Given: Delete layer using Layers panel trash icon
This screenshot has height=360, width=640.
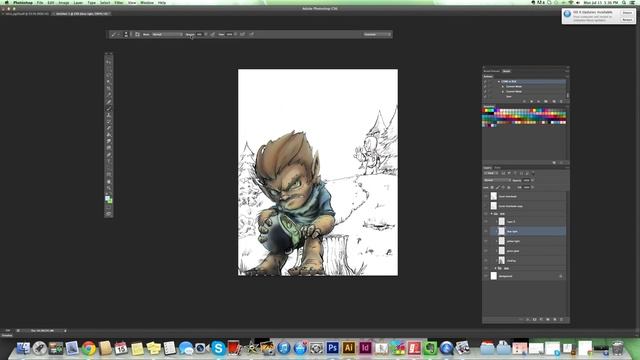Looking at the screenshot, I should point(561,319).
